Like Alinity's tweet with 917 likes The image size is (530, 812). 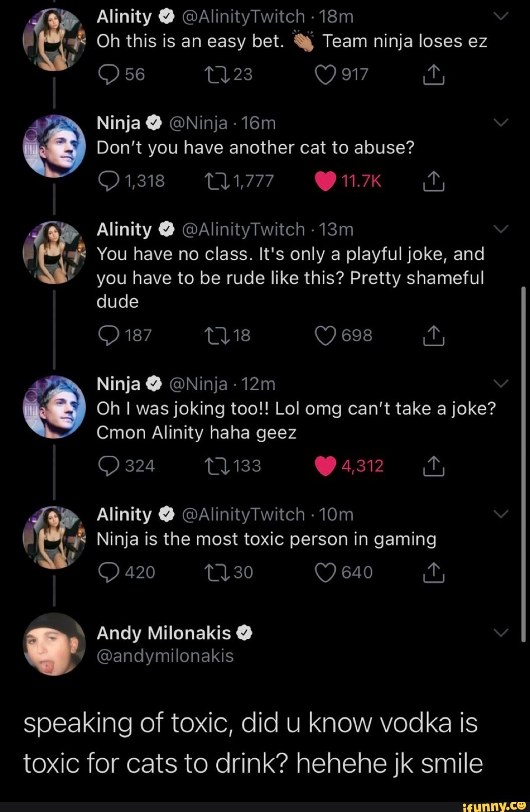tap(326, 75)
